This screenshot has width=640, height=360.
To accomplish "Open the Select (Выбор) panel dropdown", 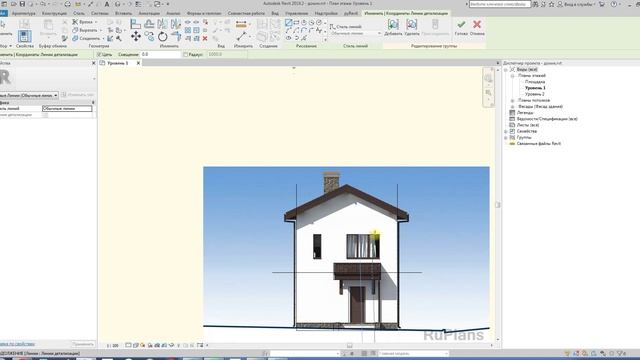I will (6, 46).
